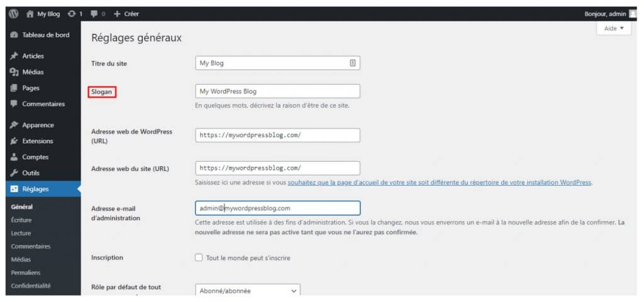The width and height of the screenshot is (644, 302).
Task: Focus the Slogan text field
Action: (277, 91)
